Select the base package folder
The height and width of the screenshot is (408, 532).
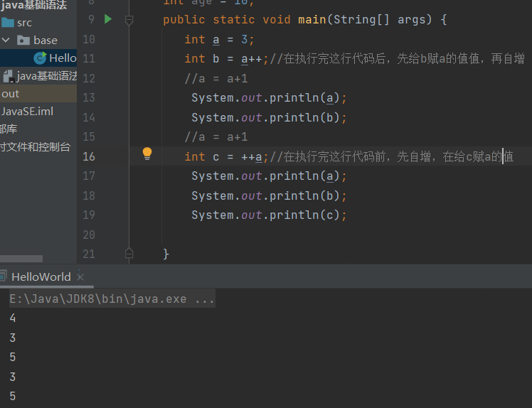(x=38, y=41)
